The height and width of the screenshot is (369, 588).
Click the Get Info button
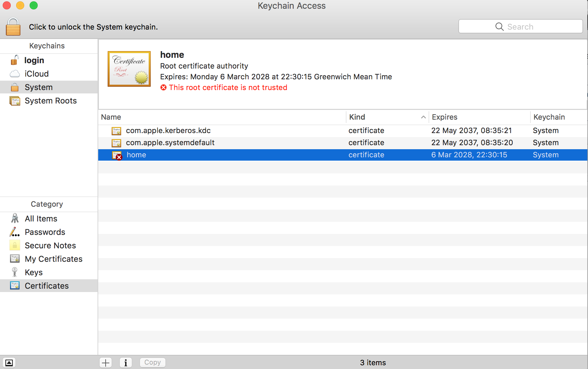point(126,362)
